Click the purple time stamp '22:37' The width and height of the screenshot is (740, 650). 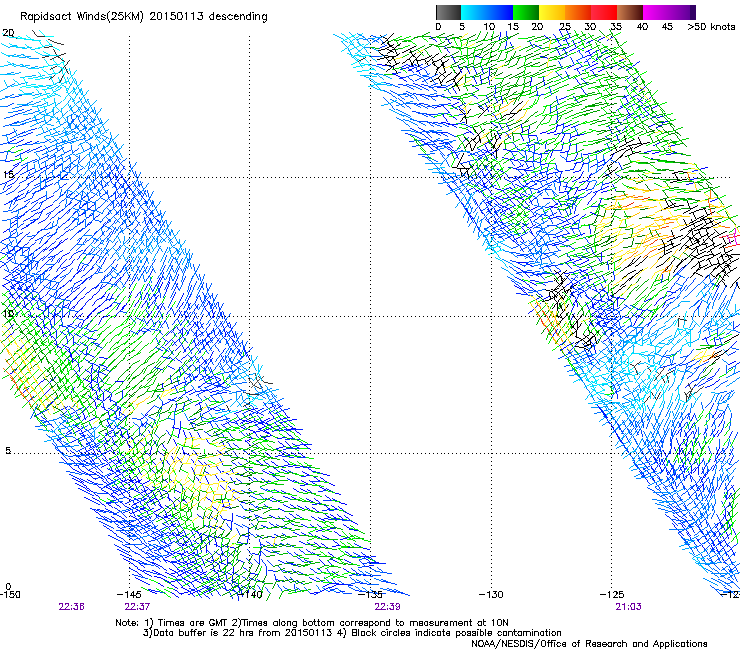pos(137,607)
